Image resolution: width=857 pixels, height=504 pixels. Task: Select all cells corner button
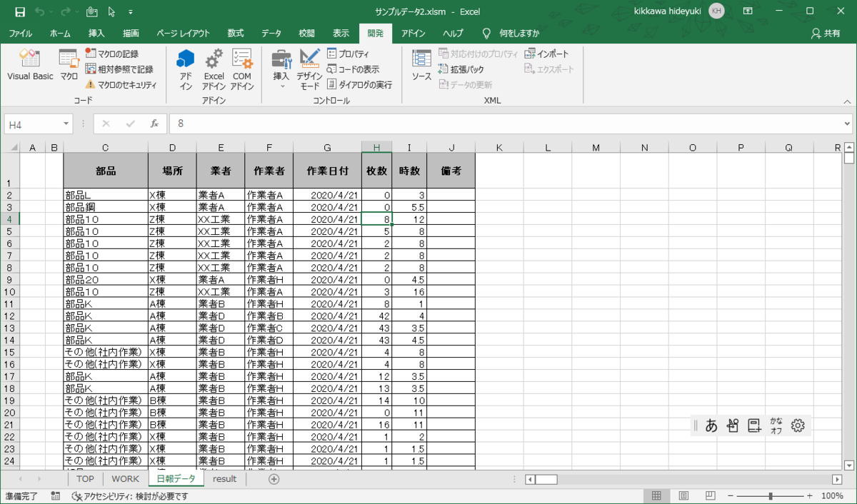pos(11,147)
